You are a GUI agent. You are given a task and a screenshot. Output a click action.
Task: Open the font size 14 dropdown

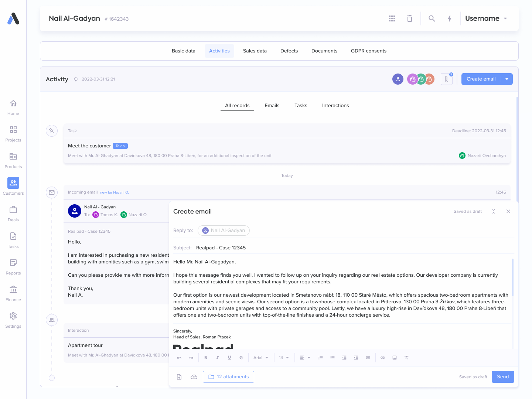[284, 358]
